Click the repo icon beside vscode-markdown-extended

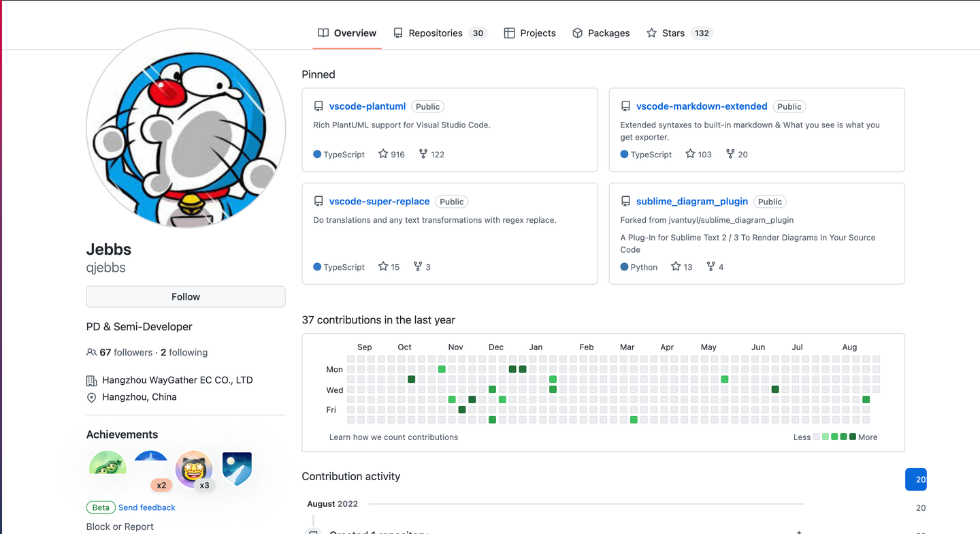coord(625,106)
